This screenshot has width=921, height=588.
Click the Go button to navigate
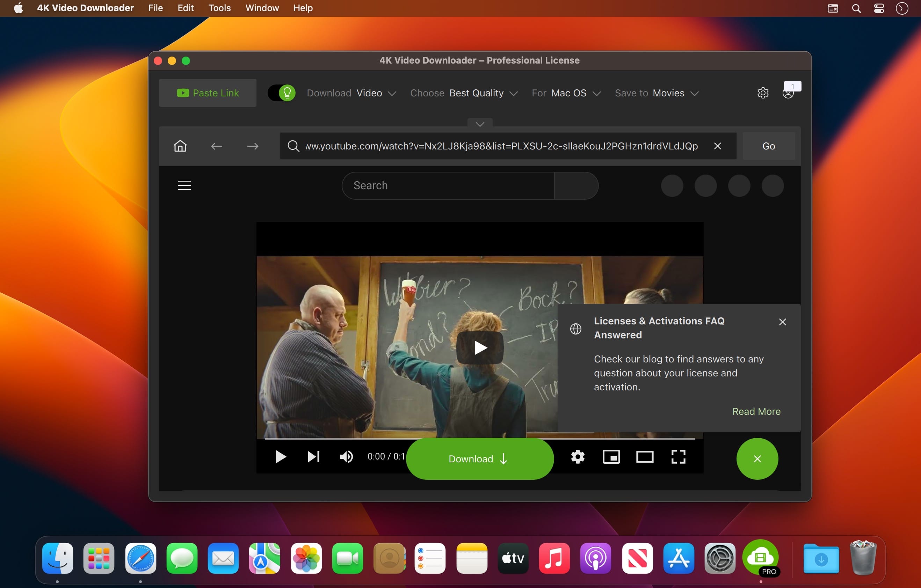point(769,146)
